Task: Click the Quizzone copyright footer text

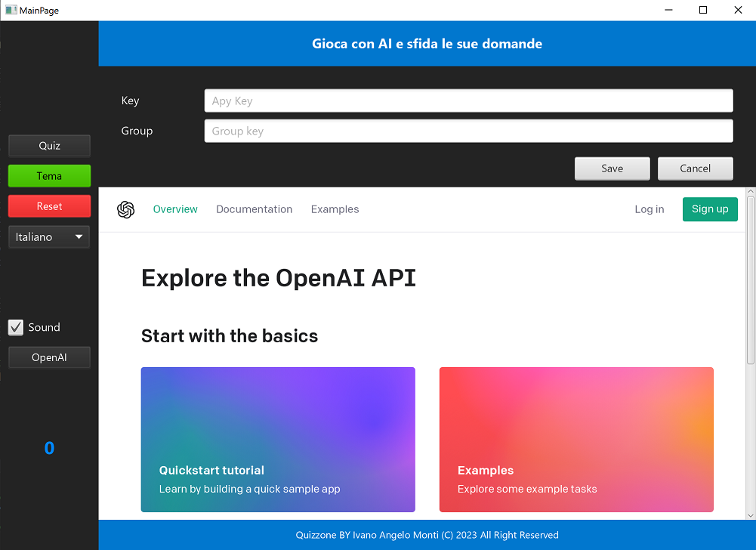Action: click(427, 535)
